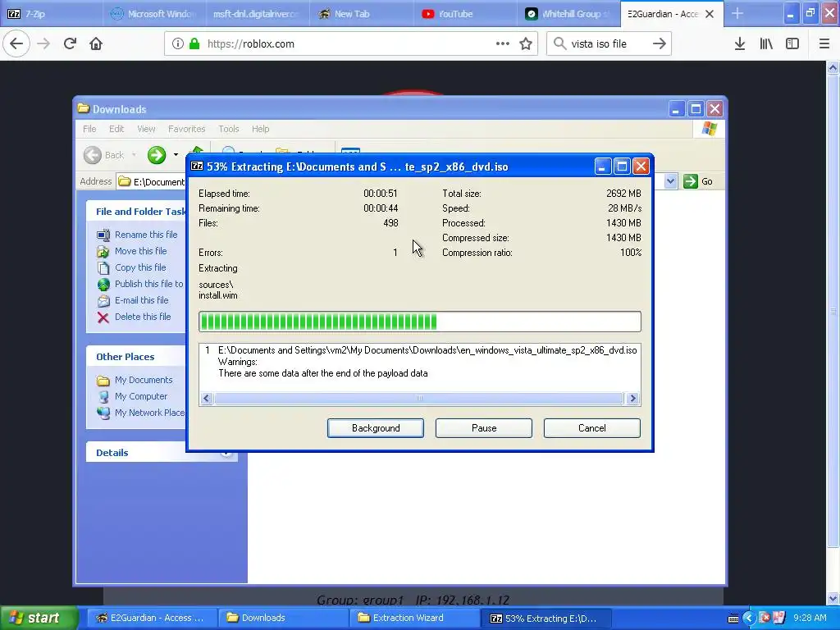
Task: Click horizontal scrollbar right arrow in warnings list
Action: pos(632,398)
